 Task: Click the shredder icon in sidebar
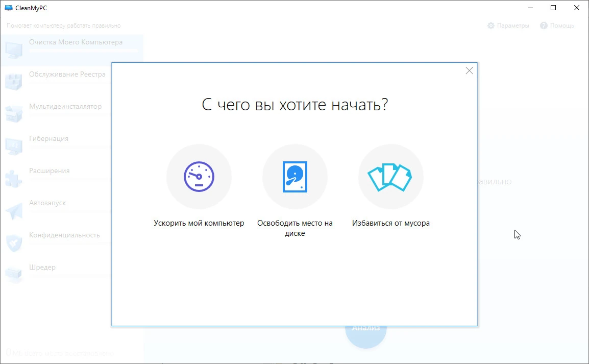click(x=14, y=275)
